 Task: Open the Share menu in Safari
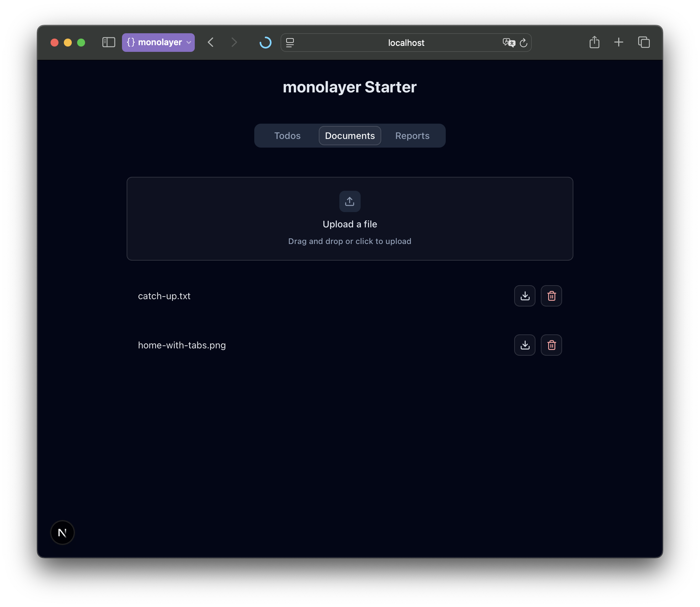click(594, 42)
